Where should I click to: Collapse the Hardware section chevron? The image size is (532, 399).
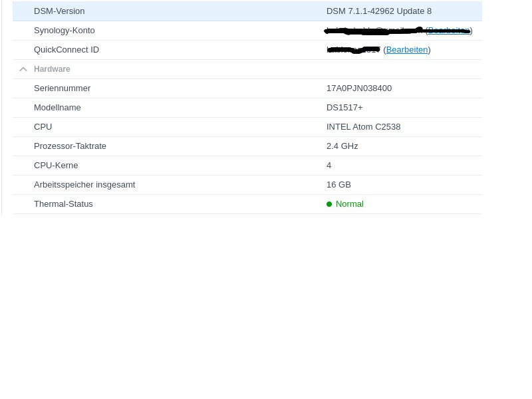[x=23, y=69]
